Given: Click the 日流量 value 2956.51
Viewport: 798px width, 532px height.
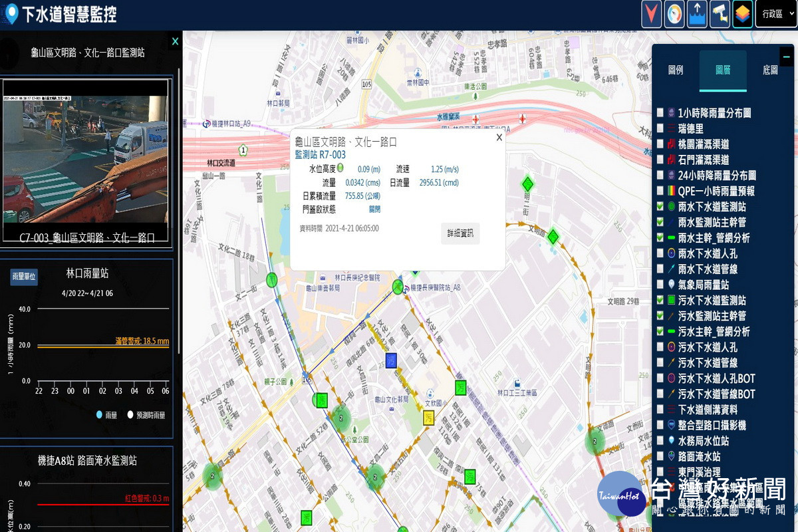Looking at the screenshot, I should click(x=439, y=183).
